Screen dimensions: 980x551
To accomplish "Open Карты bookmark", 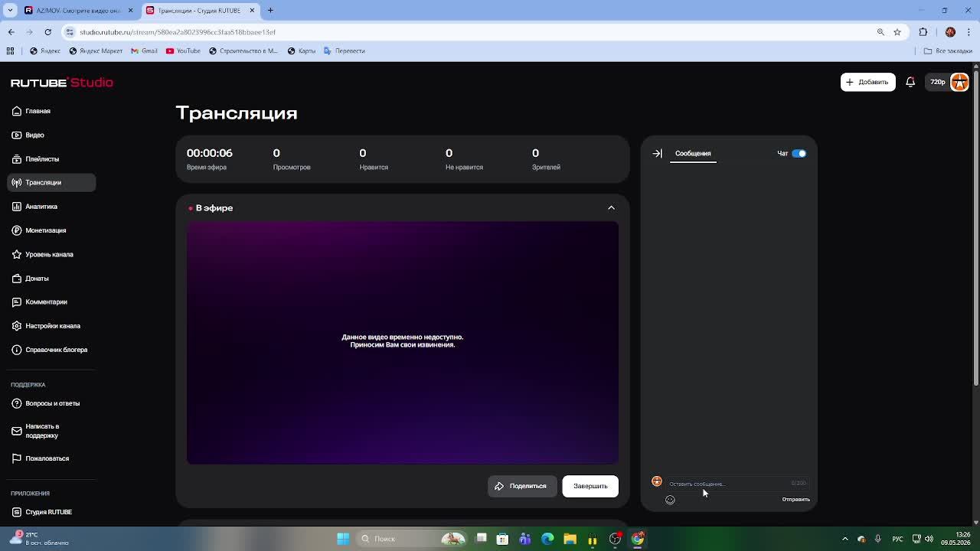I will (x=302, y=51).
